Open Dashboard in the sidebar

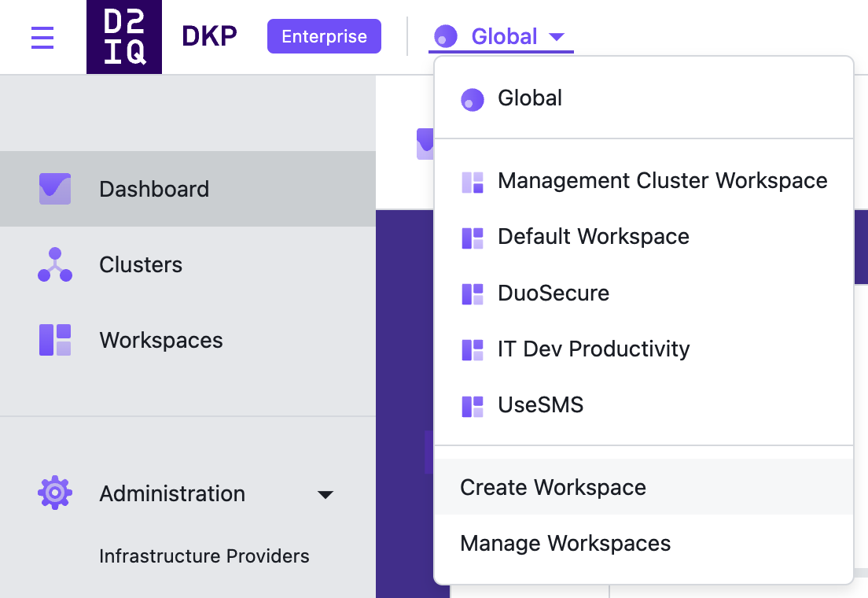(x=188, y=189)
